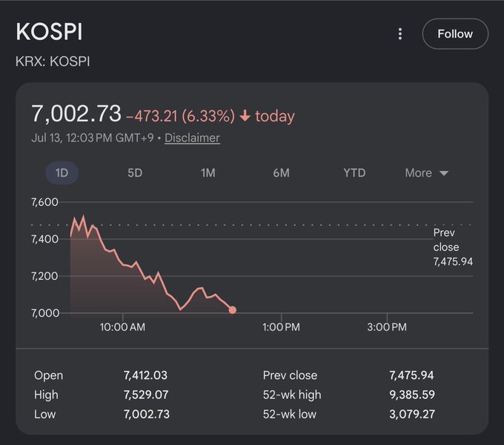Click the Jul 13, 12:03 PM timestamp
The width and height of the screenshot is (504, 445).
point(93,138)
